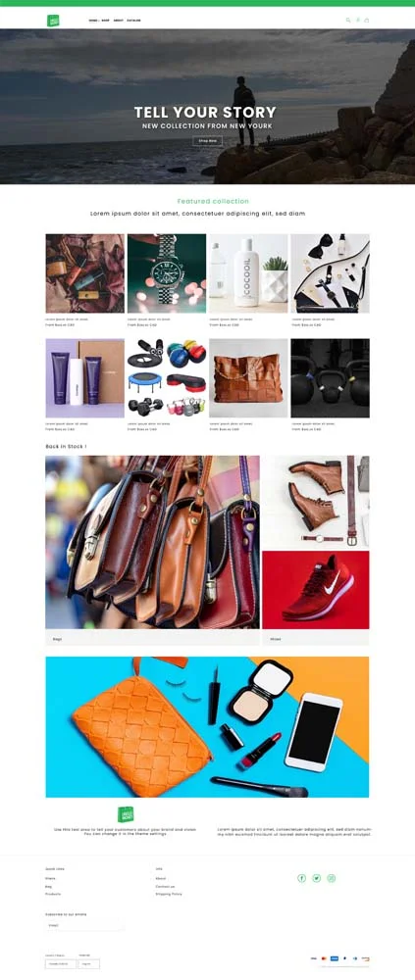Click the Shop Now hero button
Screen dimensions: 415x980
pos(208,141)
